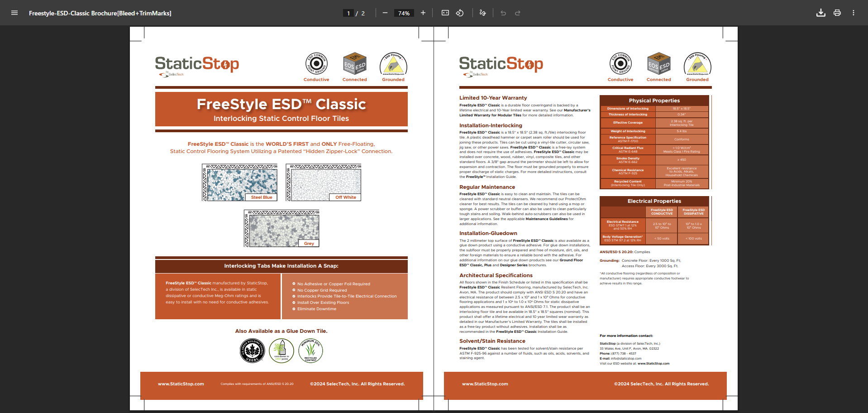Select the Off White tile sample image
The width and height of the screenshot is (868, 413).
point(324,182)
